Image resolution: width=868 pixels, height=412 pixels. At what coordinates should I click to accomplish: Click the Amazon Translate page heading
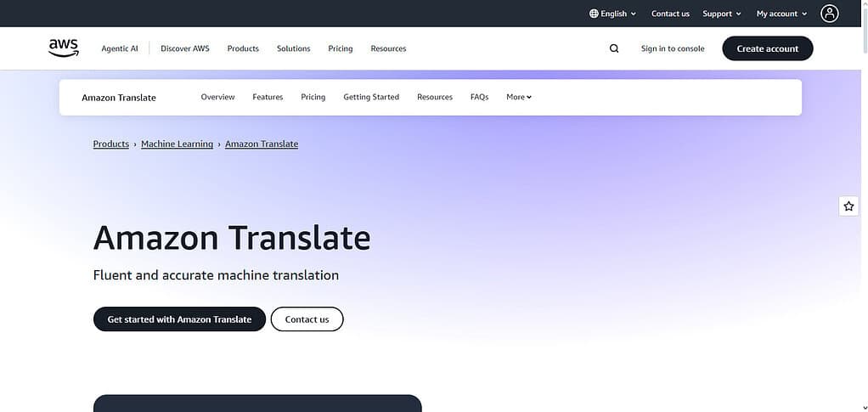[x=232, y=238]
